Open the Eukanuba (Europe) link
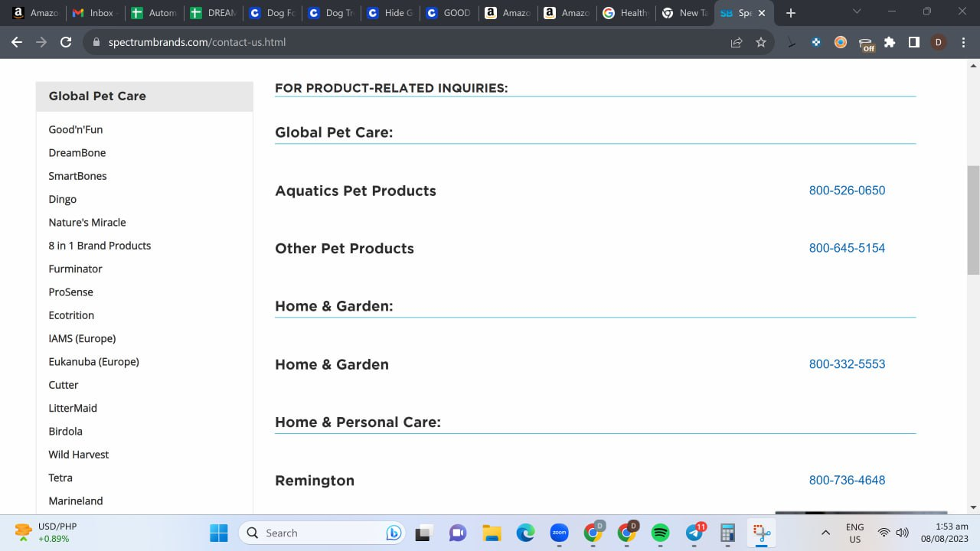This screenshot has width=980, height=551. coord(93,362)
